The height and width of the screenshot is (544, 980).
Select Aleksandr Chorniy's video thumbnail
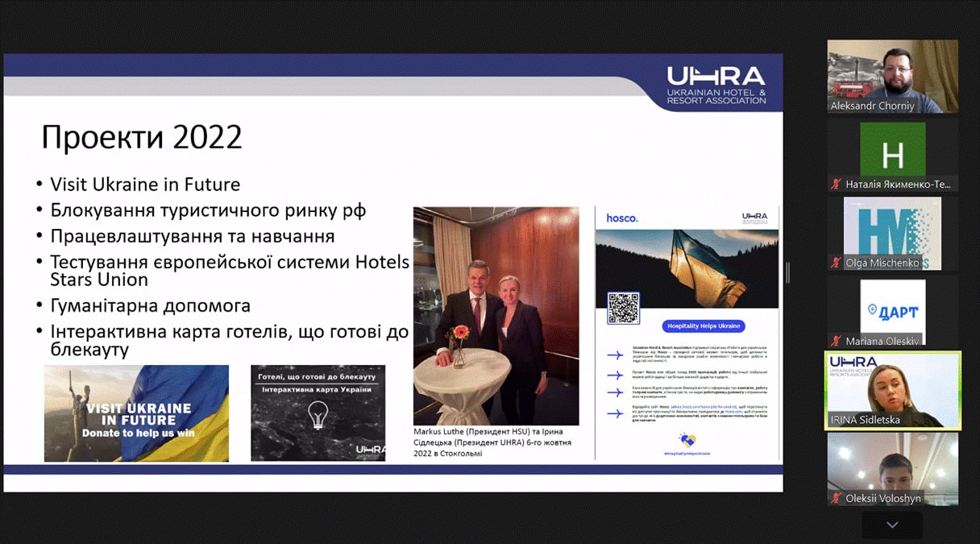tap(892, 77)
